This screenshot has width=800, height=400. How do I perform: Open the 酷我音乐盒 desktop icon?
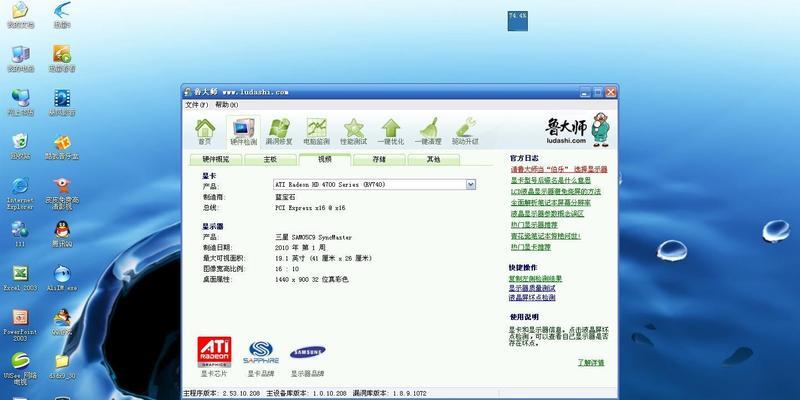62,147
